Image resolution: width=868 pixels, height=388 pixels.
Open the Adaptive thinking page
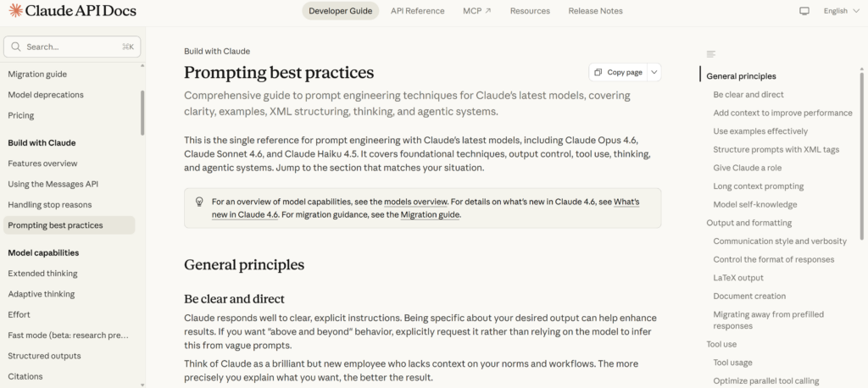click(42, 294)
